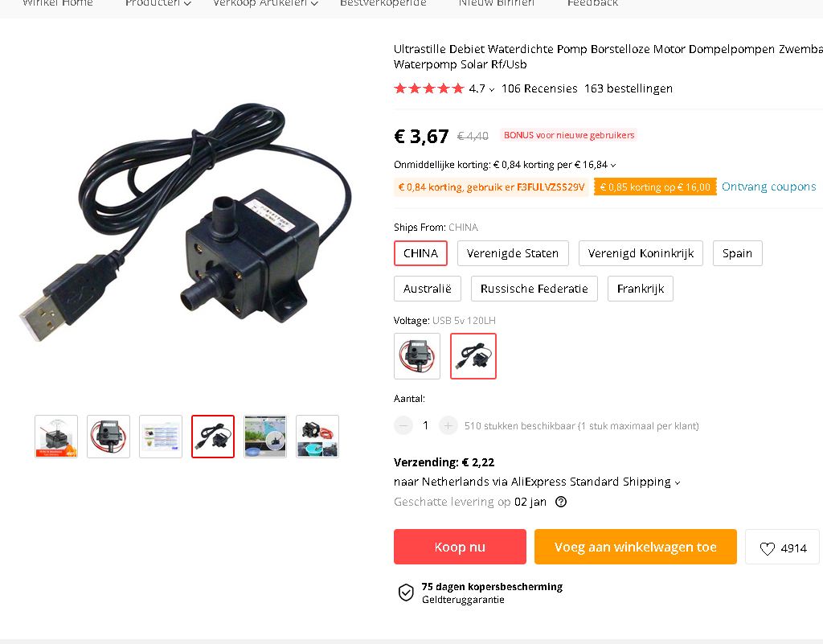
Task: Select the red-wire pump voltage option
Action: pyautogui.click(x=417, y=356)
